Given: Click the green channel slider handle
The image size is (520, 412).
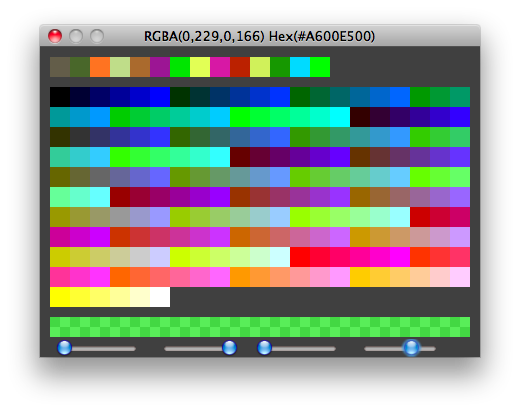Looking at the screenshot, I should click(x=229, y=348).
